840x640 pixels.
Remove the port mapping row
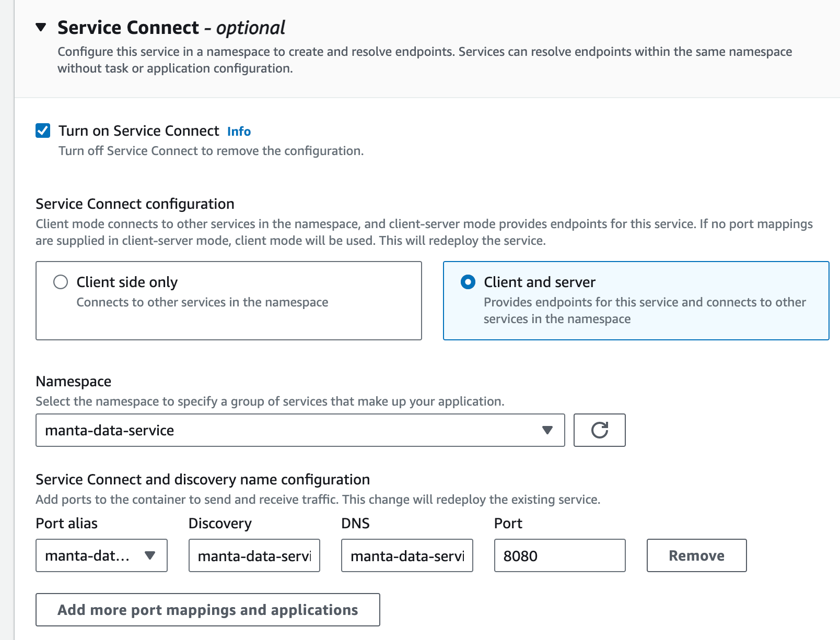(696, 555)
